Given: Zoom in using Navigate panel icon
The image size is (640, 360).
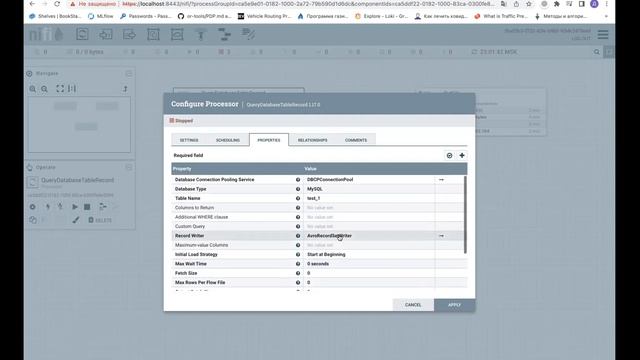Looking at the screenshot, I should point(33,89).
